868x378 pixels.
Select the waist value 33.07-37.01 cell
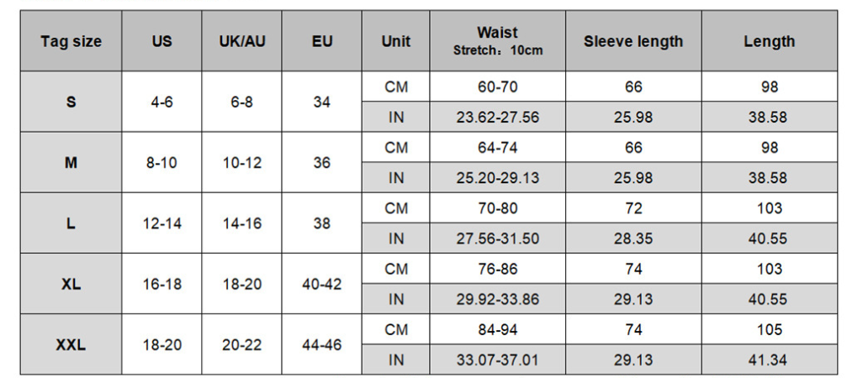coord(497,360)
